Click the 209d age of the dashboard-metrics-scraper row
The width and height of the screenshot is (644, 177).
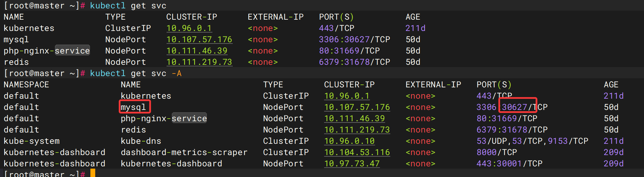(613, 152)
